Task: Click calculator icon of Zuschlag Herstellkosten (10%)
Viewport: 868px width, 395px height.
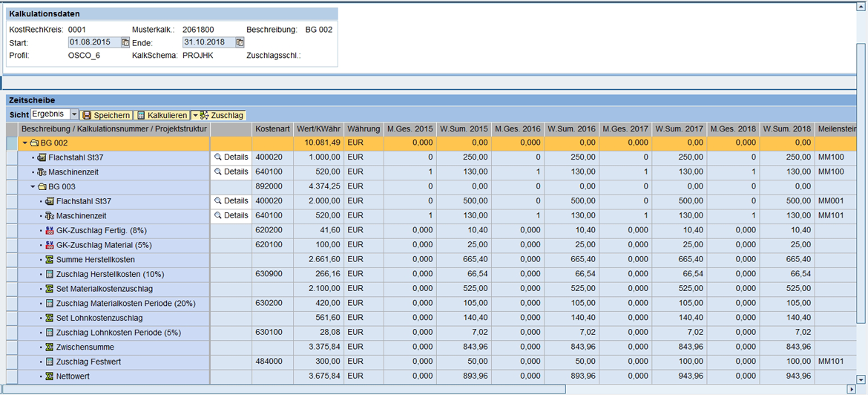Action: pos(50,274)
